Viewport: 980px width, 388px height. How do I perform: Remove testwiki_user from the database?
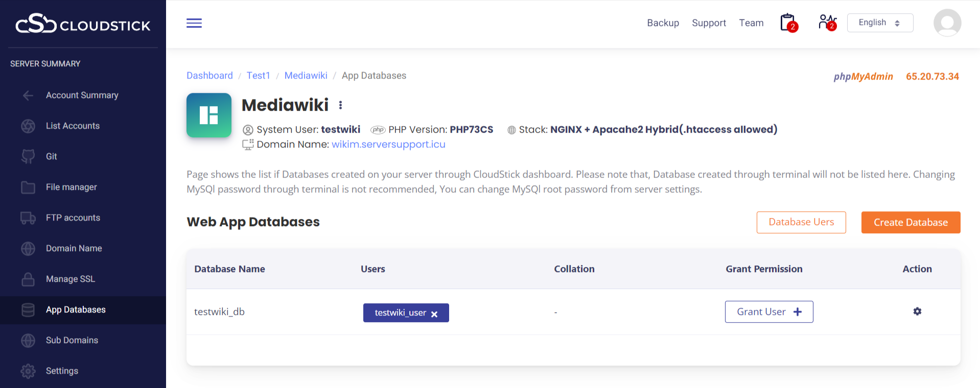click(x=434, y=314)
